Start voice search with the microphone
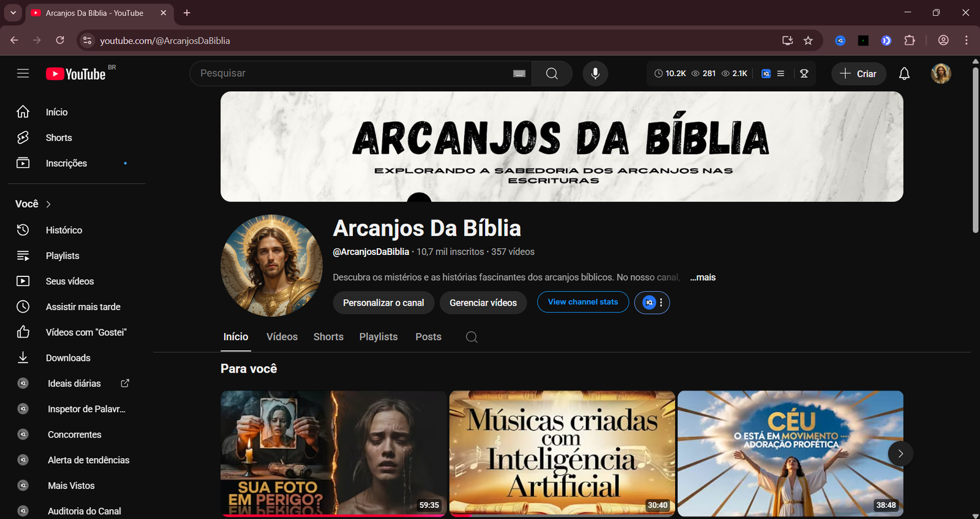Image resolution: width=980 pixels, height=519 pixels. [x=595, y=74]
